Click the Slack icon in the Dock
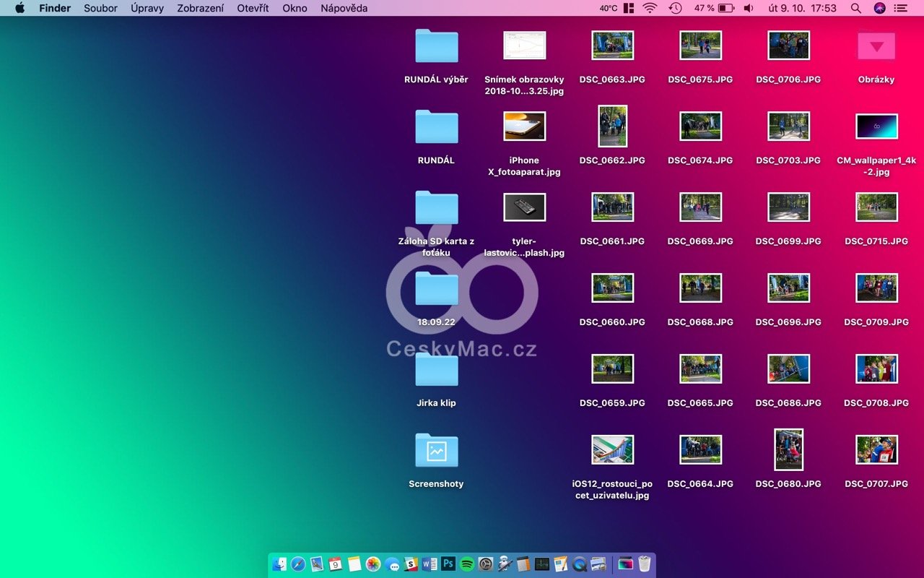924x578 pixels. tap(411, 564)
